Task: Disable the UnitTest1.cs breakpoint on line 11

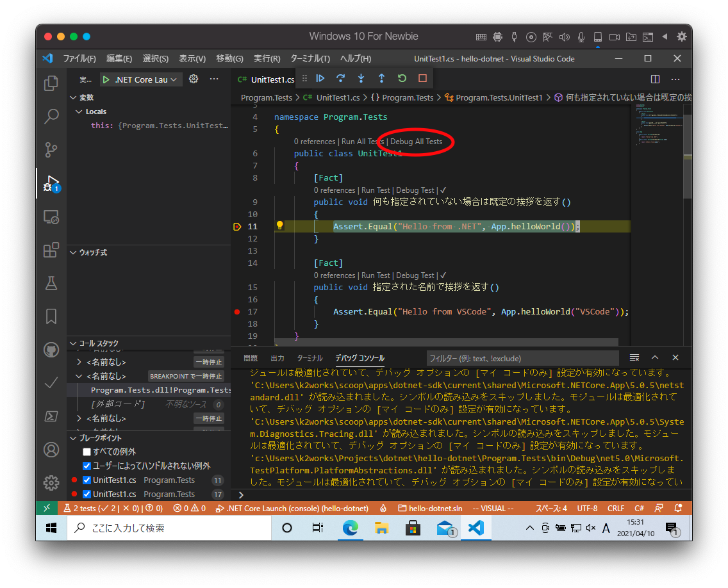Action: coord(87,480)
